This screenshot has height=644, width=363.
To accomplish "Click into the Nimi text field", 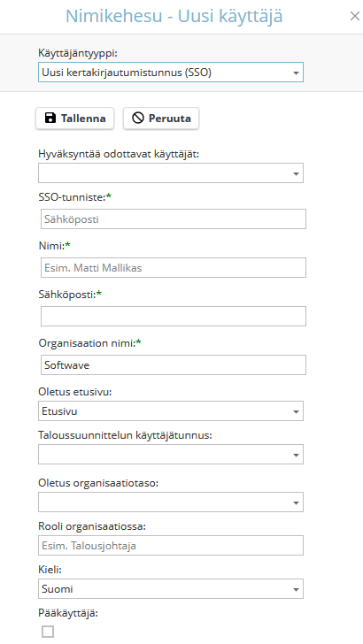I will [x=174, y=268].
